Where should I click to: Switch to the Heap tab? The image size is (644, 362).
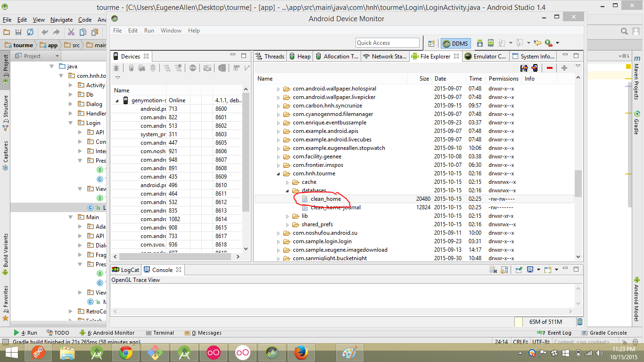coord(300,56)
